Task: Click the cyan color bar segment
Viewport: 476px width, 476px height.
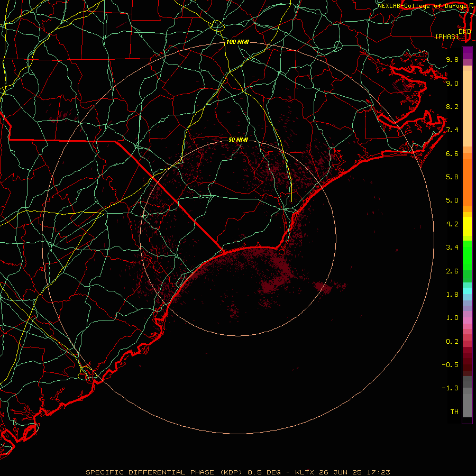Action: [x=467, y=291]
